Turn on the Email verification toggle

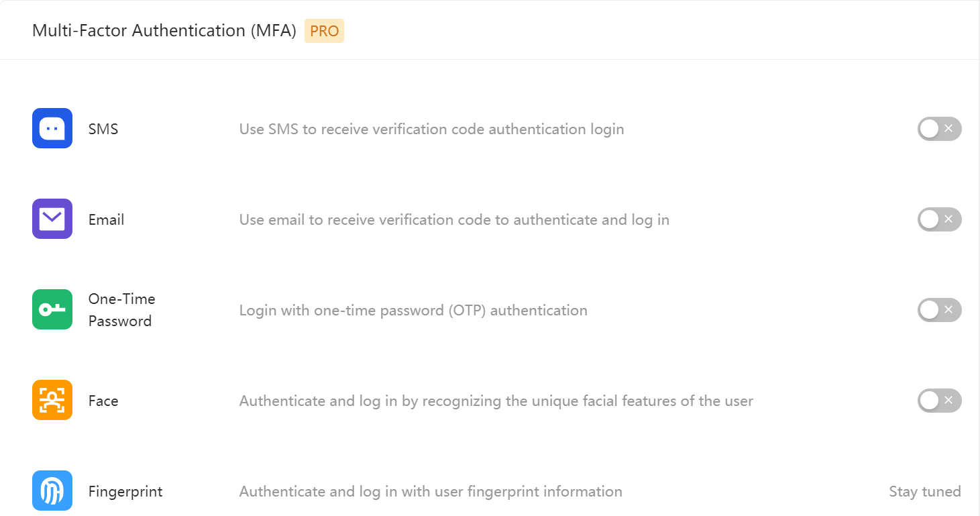pos(939,219)
